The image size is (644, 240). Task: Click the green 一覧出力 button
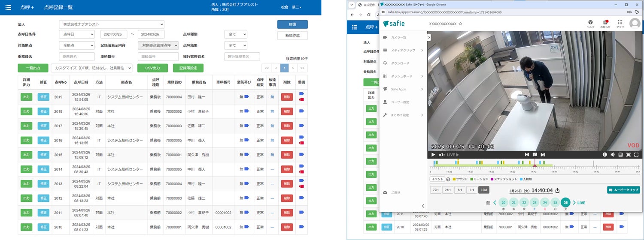pos(33,68)
